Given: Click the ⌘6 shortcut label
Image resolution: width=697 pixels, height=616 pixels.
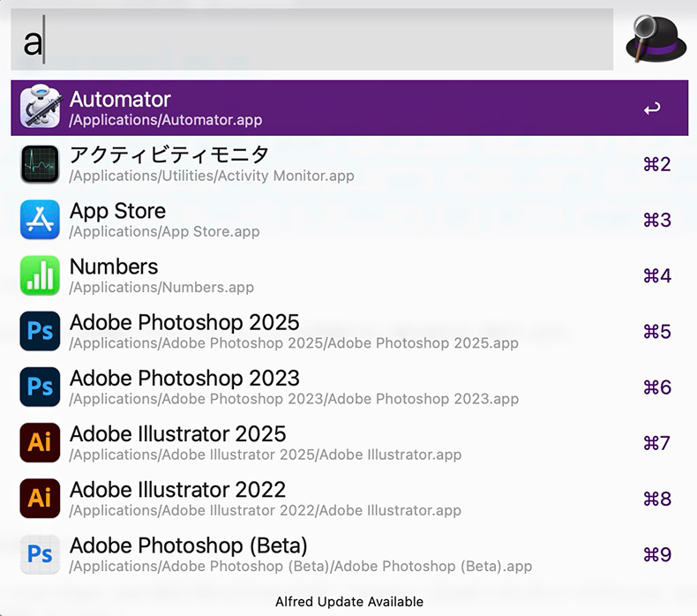Looking at the screenshot, I should [x=657, y=387].
